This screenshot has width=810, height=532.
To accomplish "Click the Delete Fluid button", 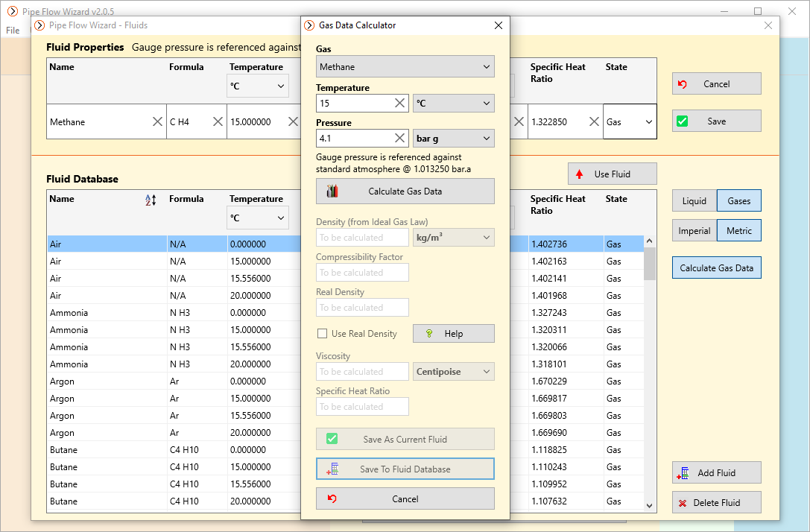I will point(717,502).
